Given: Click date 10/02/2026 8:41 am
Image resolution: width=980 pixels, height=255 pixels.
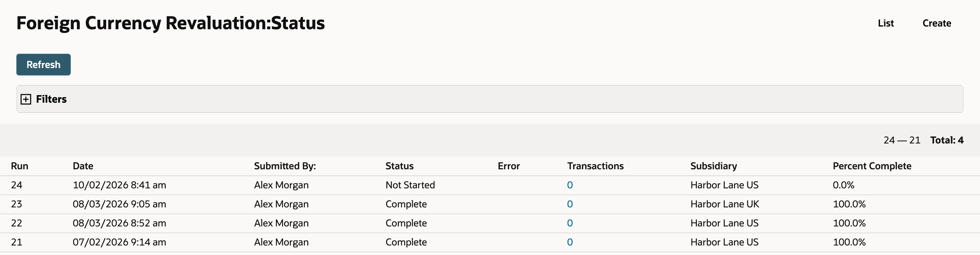Looking at the screenshot, I should click(119, 185).
